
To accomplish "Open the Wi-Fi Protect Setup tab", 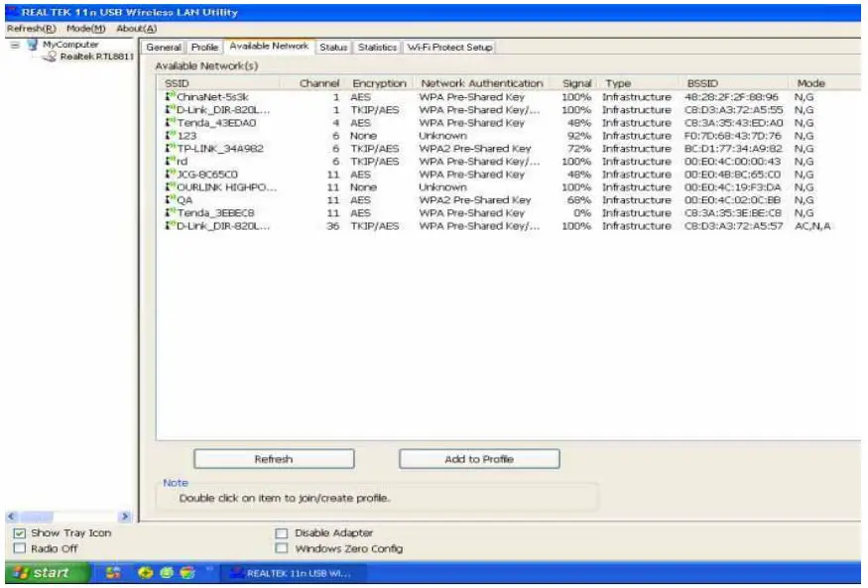I will coord(449,48).
